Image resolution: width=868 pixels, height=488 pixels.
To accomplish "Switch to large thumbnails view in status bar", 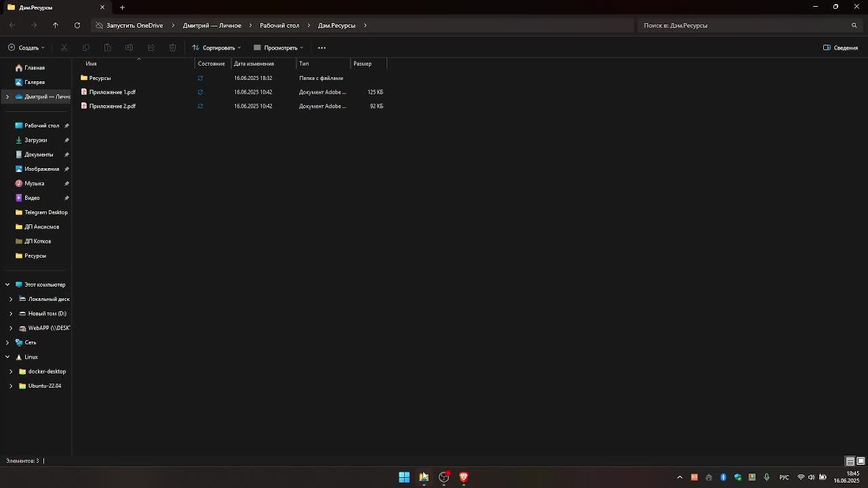I will 861,461.
